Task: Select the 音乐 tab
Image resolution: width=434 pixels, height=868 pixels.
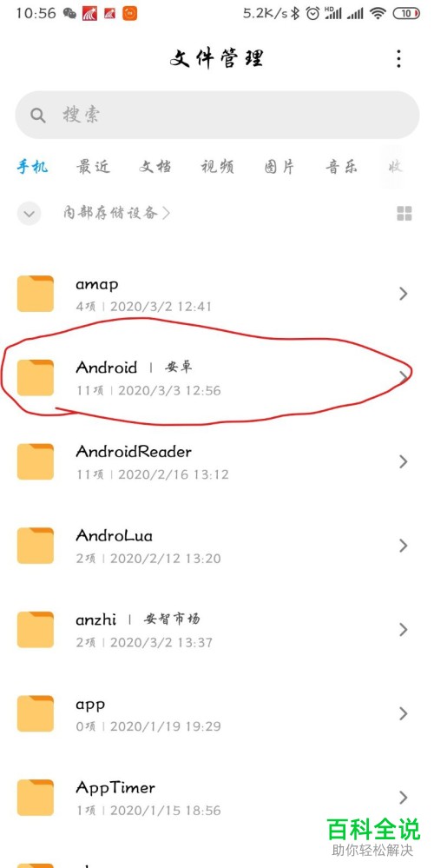Action: pyautogui.click(x=341, y=167)
